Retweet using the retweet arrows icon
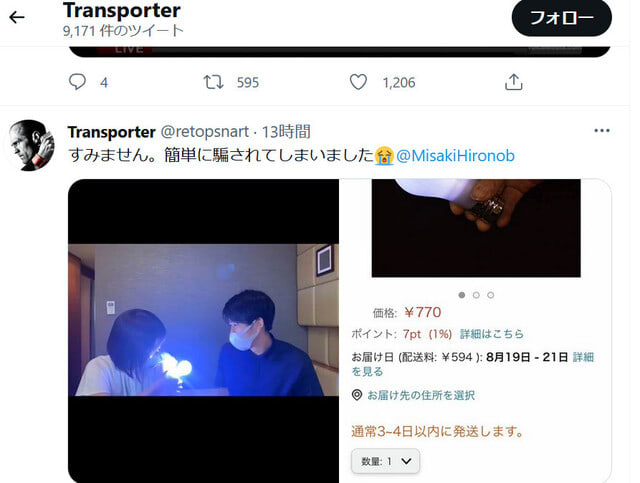640x483 pixels. 213,82
